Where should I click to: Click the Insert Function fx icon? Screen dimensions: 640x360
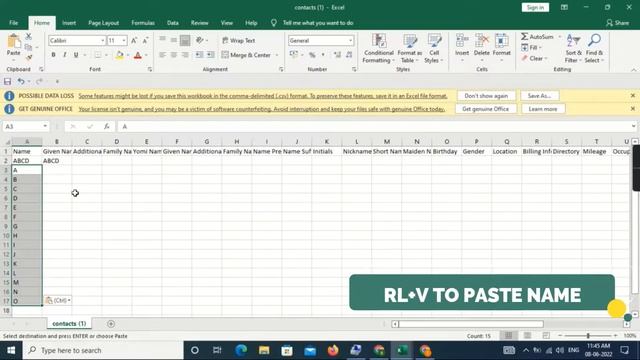pos(107,127)
